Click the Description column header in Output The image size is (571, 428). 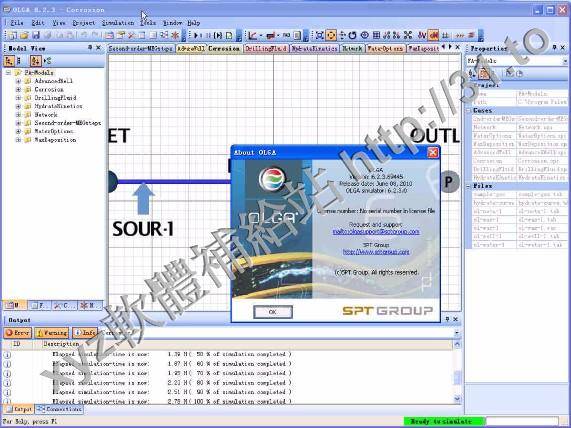click(x=61, y=344)
